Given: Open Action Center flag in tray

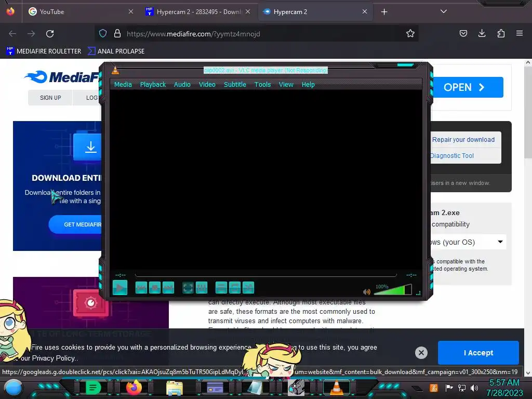Looking at the screenshot, I should [x=449, y=388].
